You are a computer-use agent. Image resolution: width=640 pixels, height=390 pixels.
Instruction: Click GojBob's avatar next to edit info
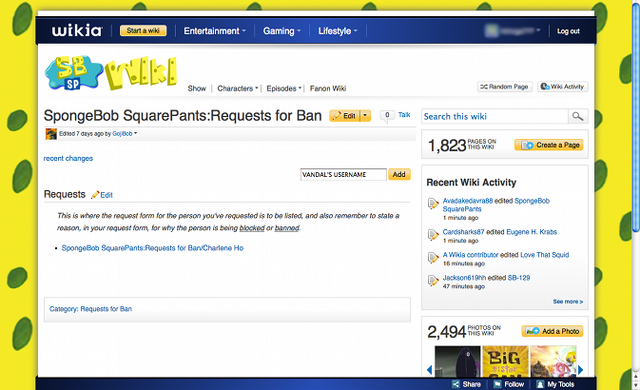51,134
